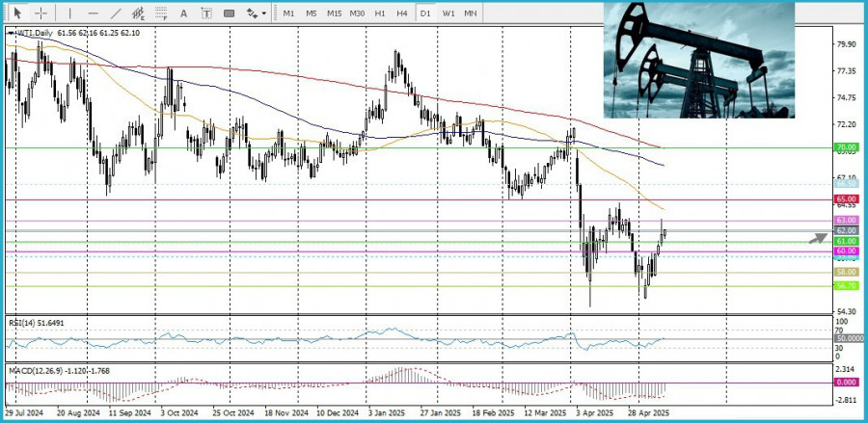The width and height of the screenshot is (868, 423).
Task: Switch chart to M15 timeframe
Action: (334, 13)
